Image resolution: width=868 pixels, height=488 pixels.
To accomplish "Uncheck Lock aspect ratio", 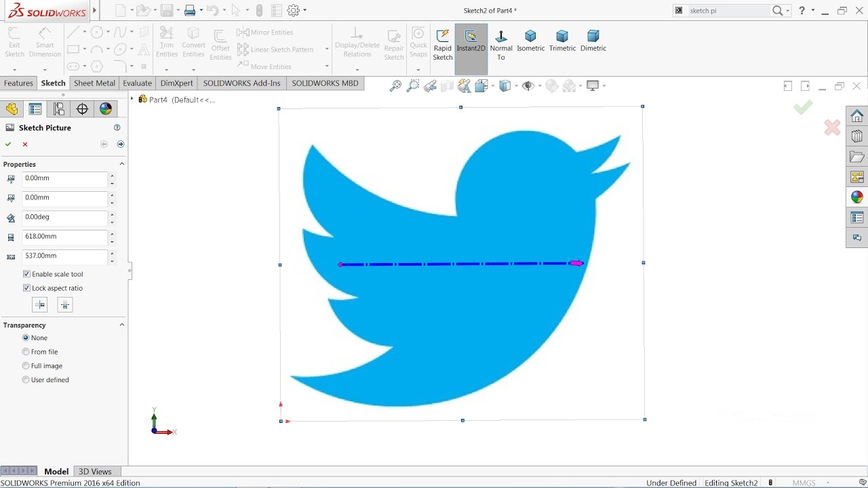I will (26, 288).
